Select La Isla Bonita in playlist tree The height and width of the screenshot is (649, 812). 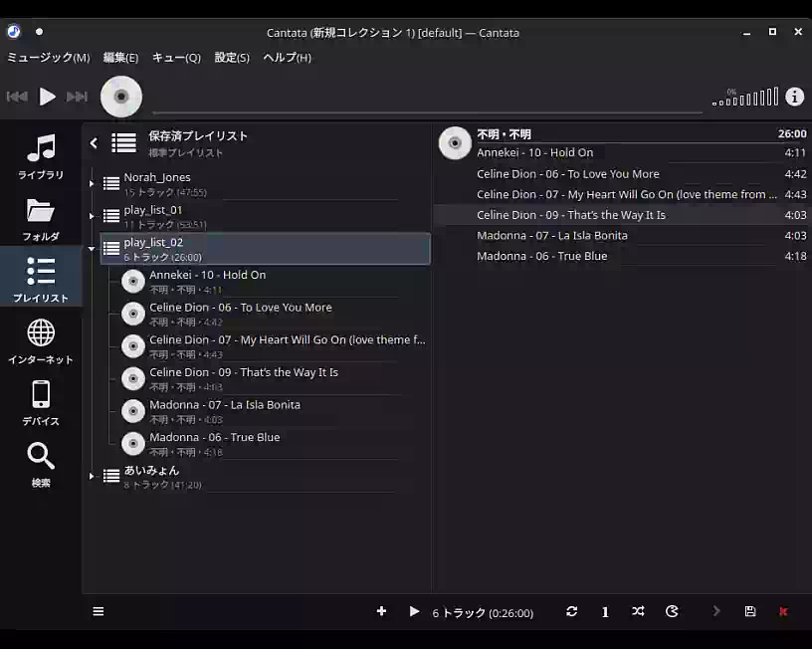click(274, 411)
